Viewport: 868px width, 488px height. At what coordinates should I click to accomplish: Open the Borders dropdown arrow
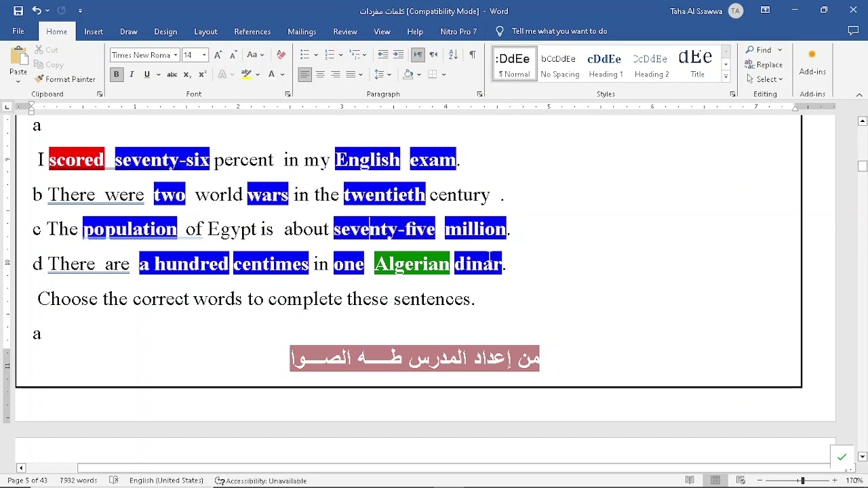pyautogui.click(x=444, y=75)
